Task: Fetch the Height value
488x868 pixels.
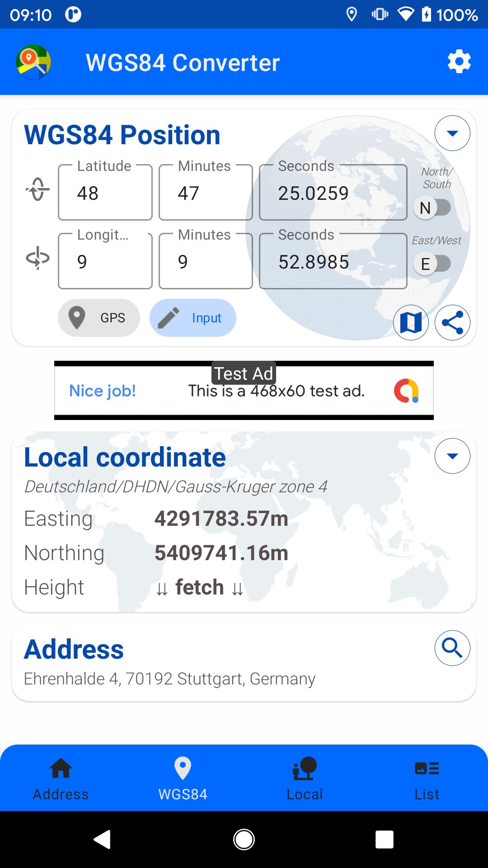Action: click(x=199, y=587)
